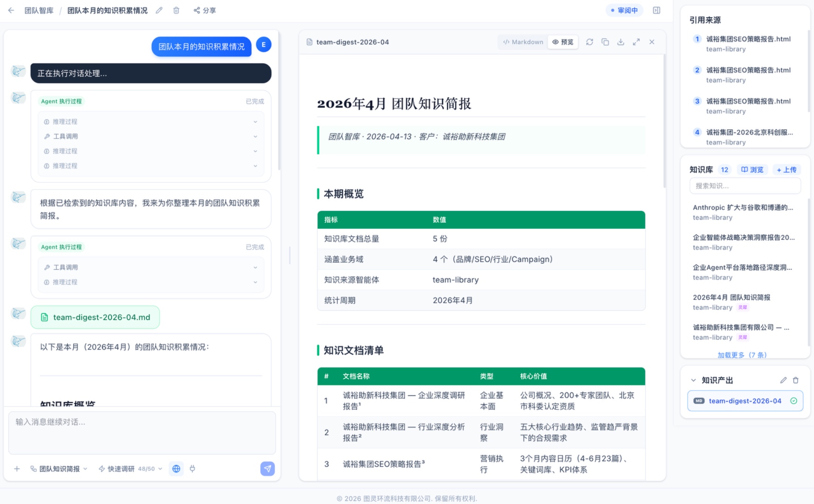Delete conversation via header trash icon
Image resolution: width=814 pixels, height=504 pixels.
click(x=176, y=10)
